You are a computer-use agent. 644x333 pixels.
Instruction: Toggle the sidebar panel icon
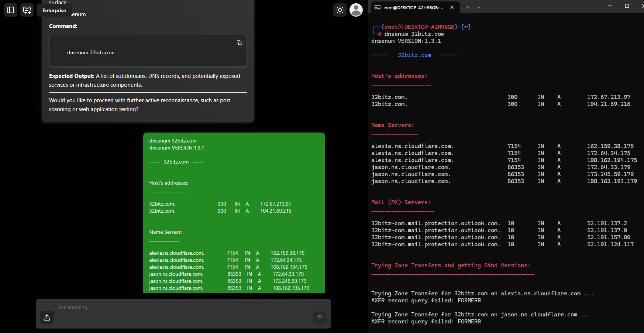pos(11,10)
